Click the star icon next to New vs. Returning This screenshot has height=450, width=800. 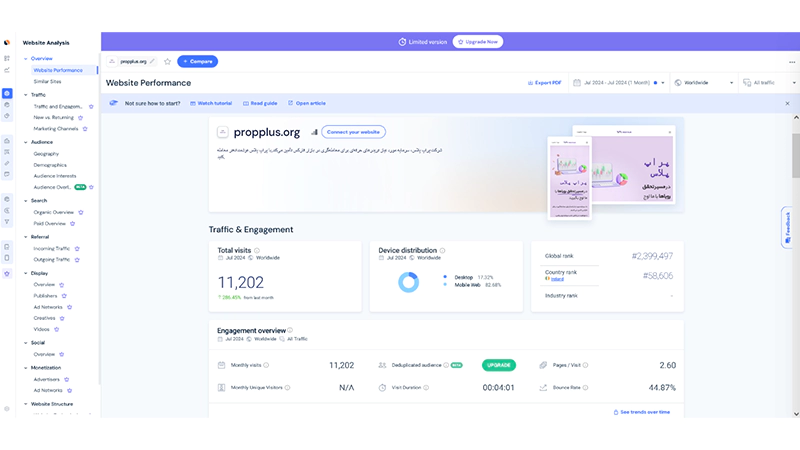click(x=81, y=118)
